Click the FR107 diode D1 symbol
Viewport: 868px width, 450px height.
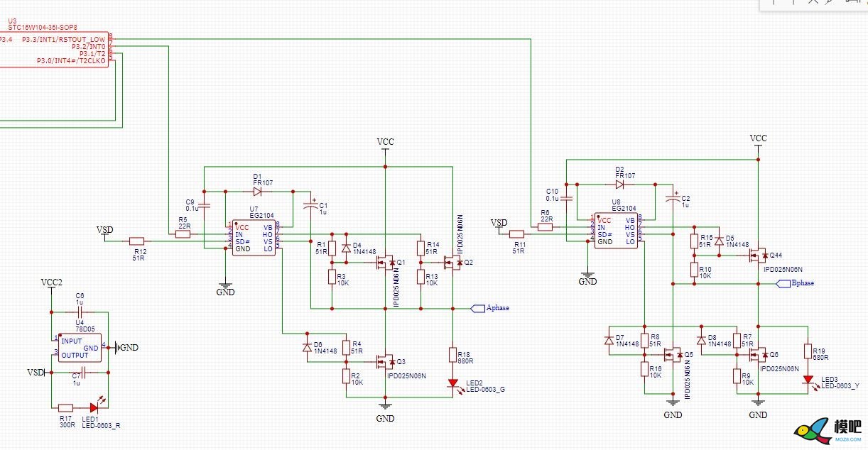(x=257, y=191)
